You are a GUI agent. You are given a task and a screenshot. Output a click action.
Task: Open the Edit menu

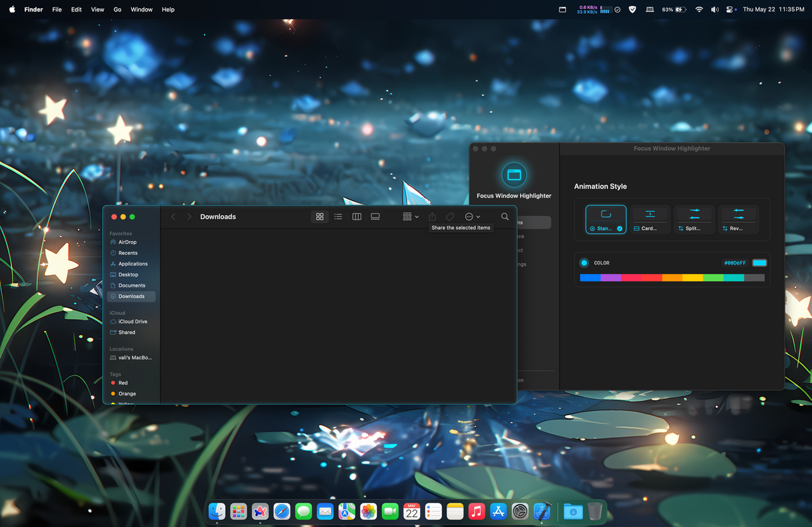point(76,10)
